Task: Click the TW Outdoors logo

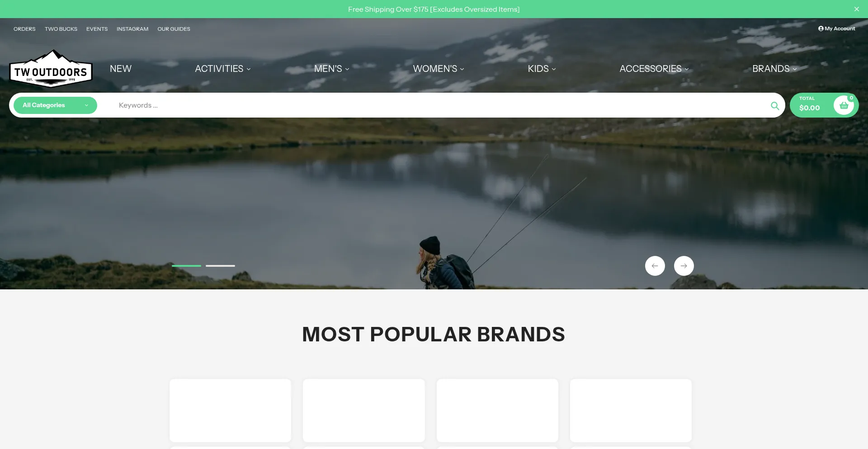Action: coord(51,69)
